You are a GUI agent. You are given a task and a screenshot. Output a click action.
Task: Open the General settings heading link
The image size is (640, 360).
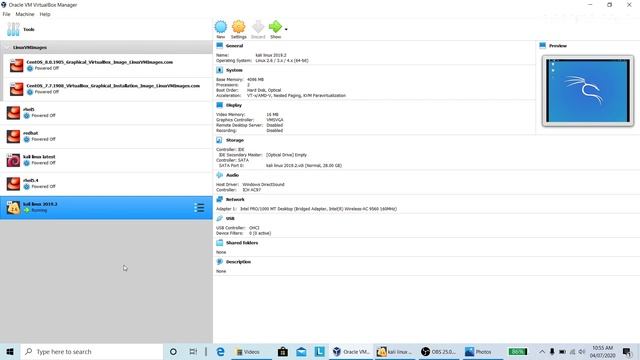[234, 46]
